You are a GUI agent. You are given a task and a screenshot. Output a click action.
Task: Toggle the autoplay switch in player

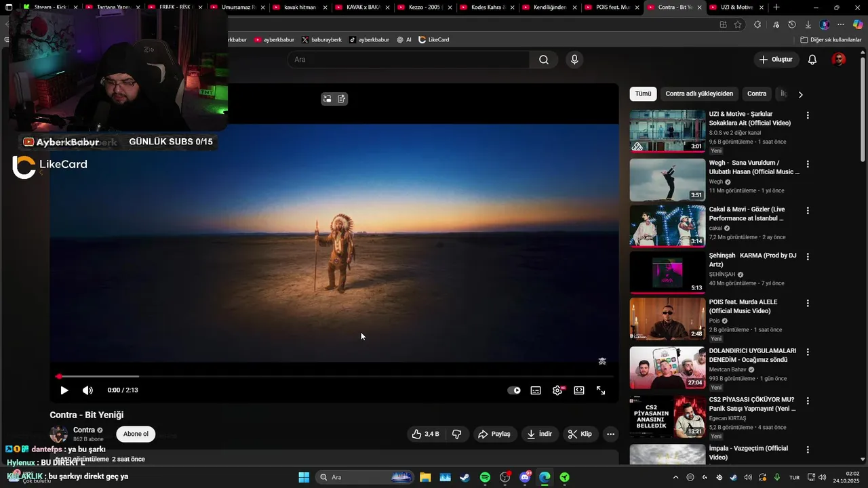click(514, 390)
